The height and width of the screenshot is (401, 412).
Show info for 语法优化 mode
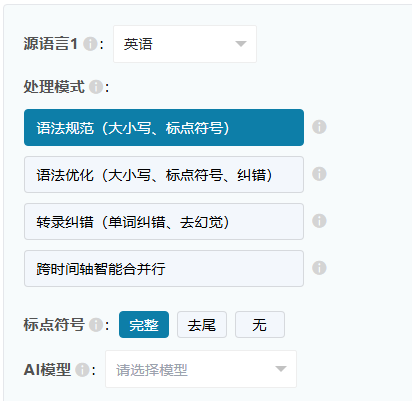point(319,174)
